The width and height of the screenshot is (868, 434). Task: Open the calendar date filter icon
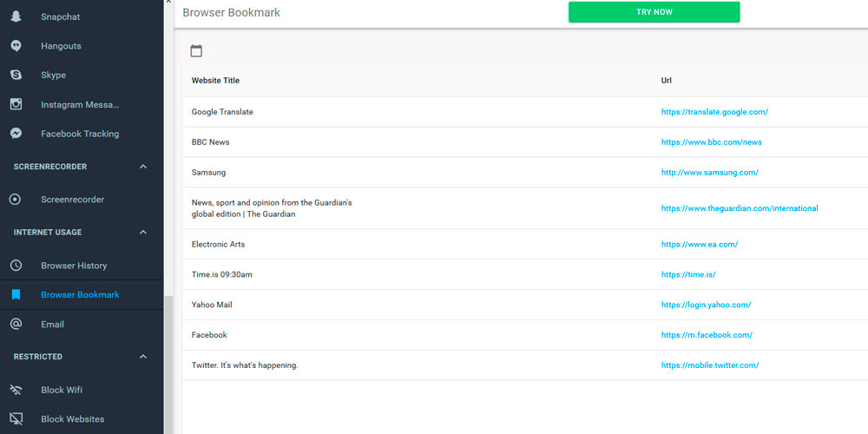coord(196,51)
